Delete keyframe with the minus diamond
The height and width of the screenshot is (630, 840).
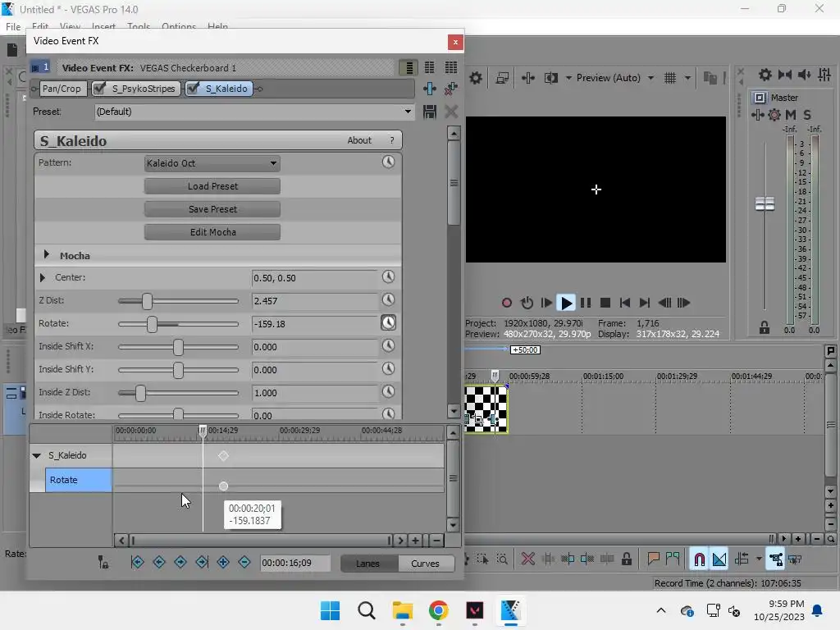(x=244, y=562)
